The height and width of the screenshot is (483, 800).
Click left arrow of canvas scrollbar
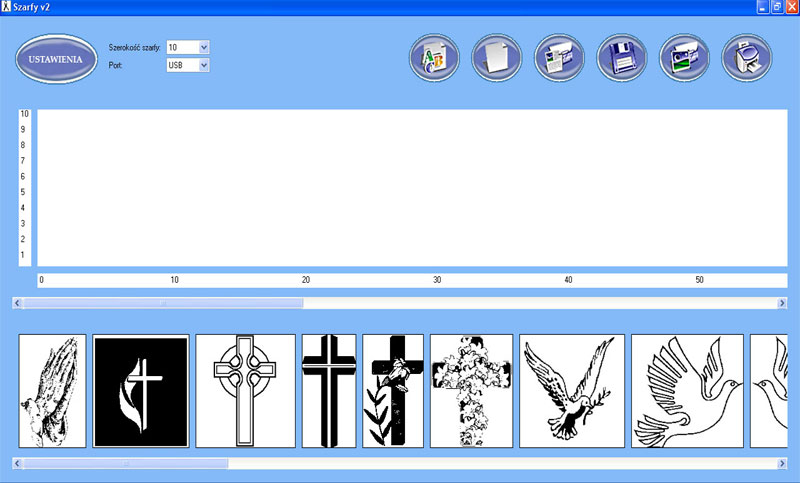(x=17, y=303)
